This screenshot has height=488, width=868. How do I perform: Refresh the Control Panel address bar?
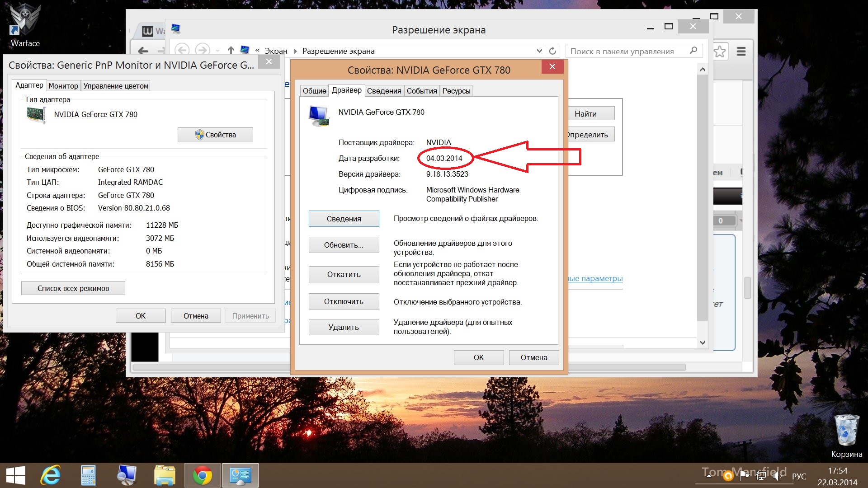click(x=552, y=51)
